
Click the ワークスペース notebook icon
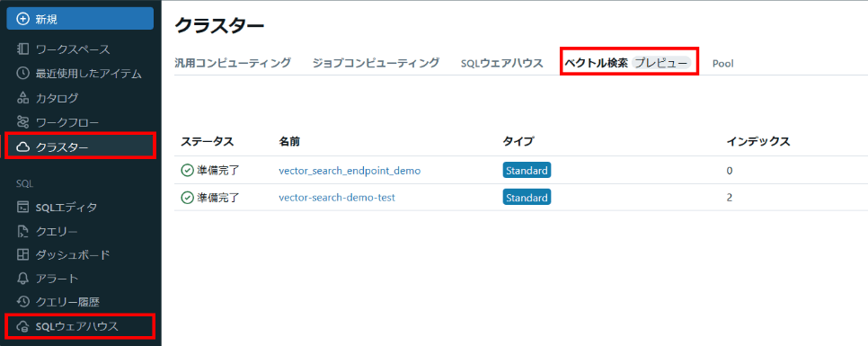pyautogui.click(x=22, y=49)
